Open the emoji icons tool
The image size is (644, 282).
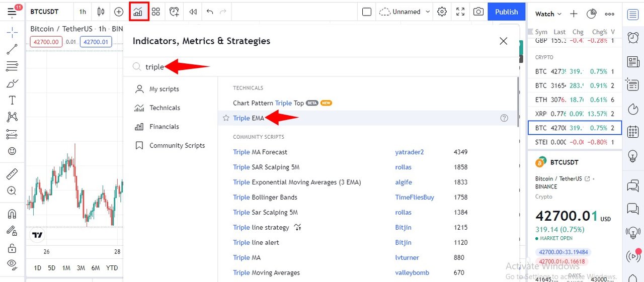(x=12, y=151)
